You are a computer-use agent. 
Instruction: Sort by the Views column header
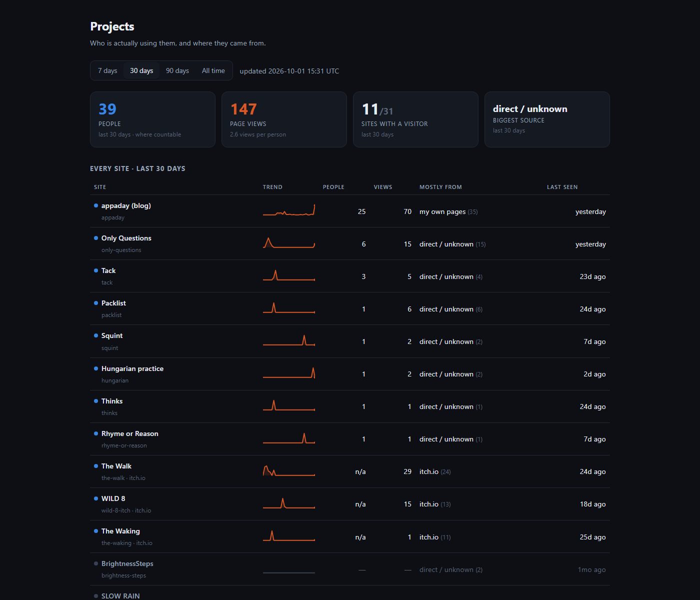coord(383,187)
